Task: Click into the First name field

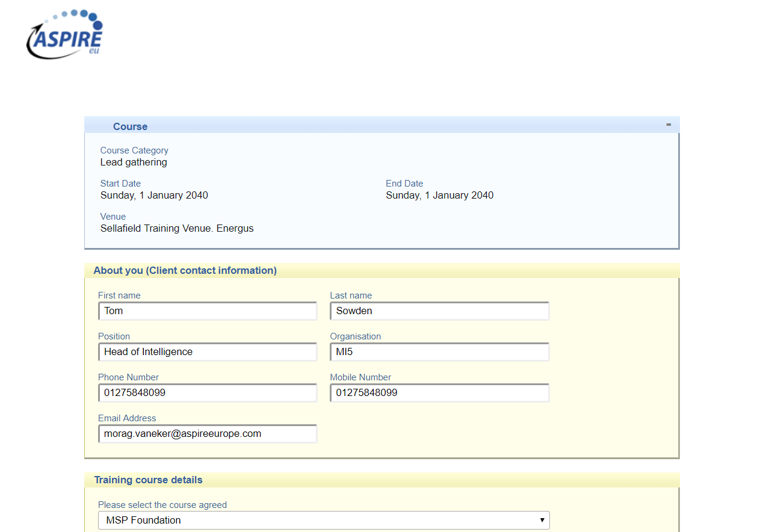Action: [208, 311]
